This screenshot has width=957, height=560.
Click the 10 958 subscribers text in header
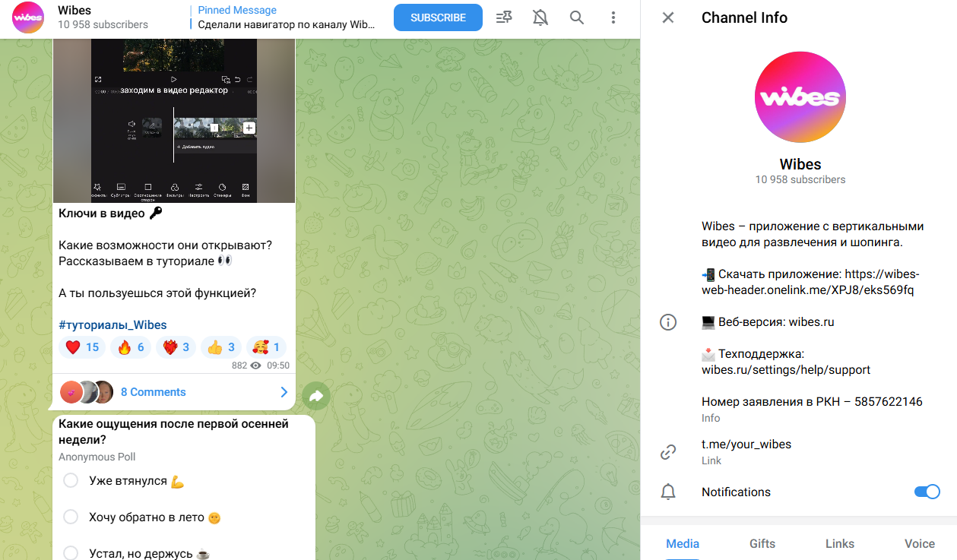[x=103, y=24]
